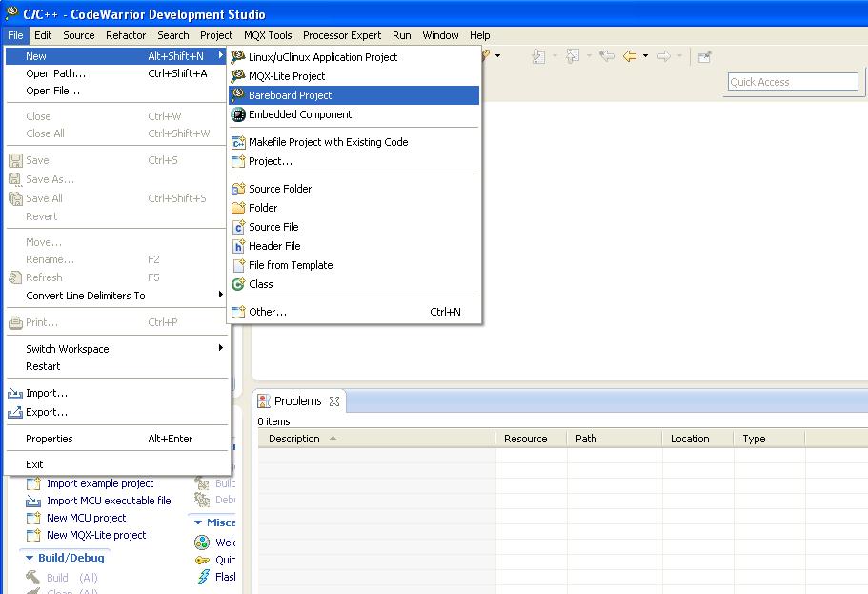The image size is (868, 594).
Task: Click the Import MCU executable file icon
Action: pyautogui.click(x=33, y=501)
